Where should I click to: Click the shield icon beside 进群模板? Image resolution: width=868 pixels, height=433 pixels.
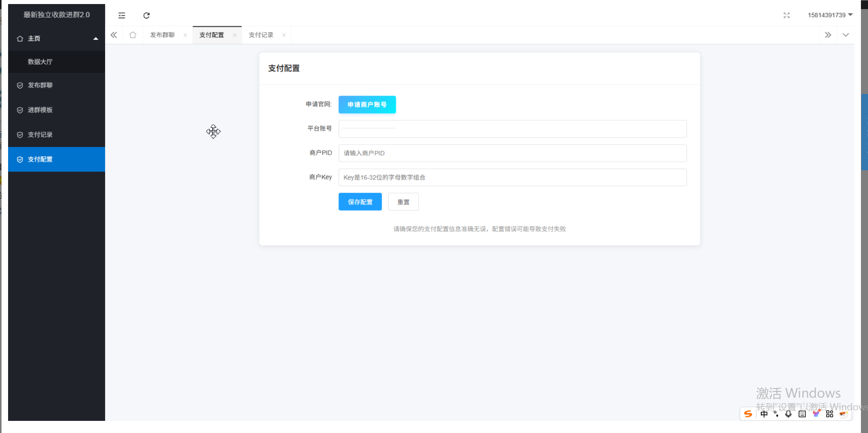point(20,110)
